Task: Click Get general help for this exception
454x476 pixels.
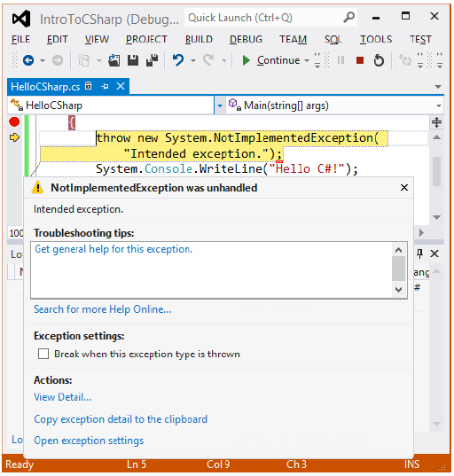Action: (x=113, y=249)
